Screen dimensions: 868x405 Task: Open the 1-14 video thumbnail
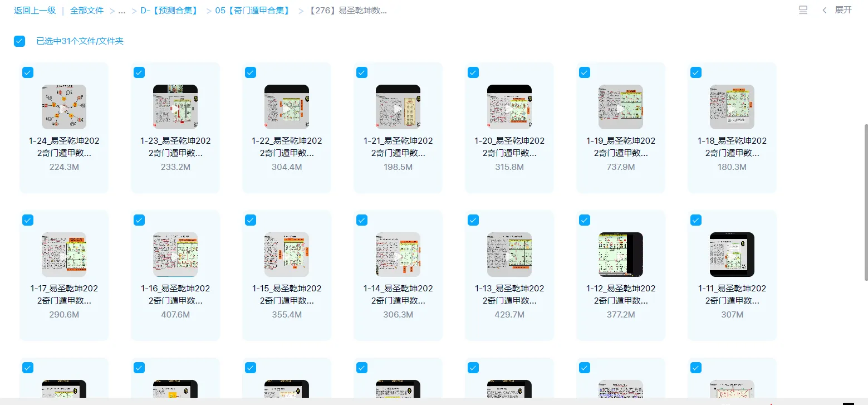(x=398, y=255)
